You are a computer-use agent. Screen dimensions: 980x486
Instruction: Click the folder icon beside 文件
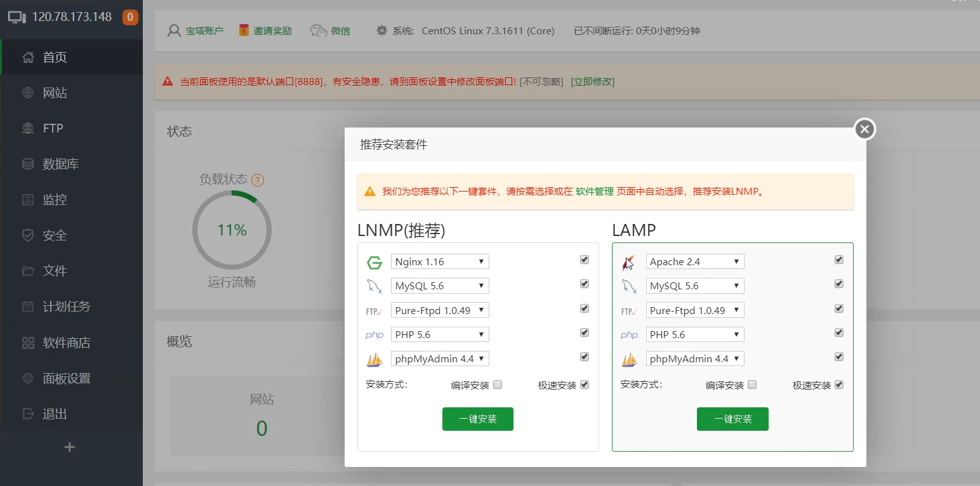(x=28, y=271)
